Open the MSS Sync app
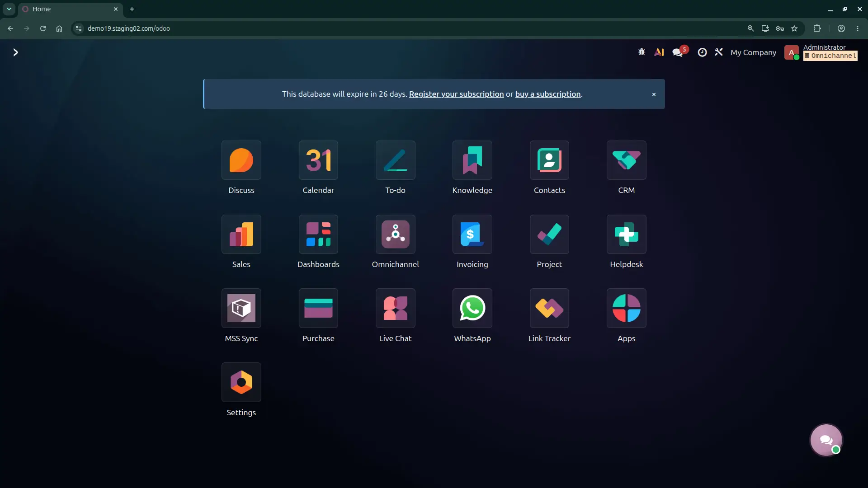Viewport: 868px width, 488px height. coord(241,309)
